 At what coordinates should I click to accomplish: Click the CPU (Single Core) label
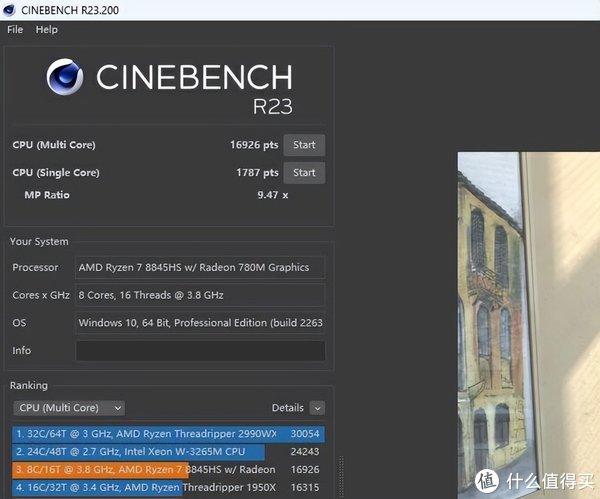click(x=56, y=173)
